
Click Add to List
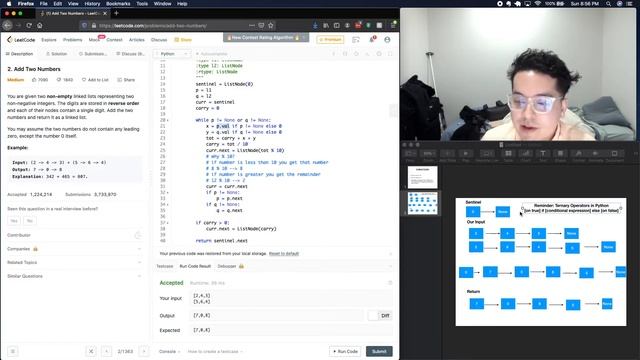[x=95, y=80]
